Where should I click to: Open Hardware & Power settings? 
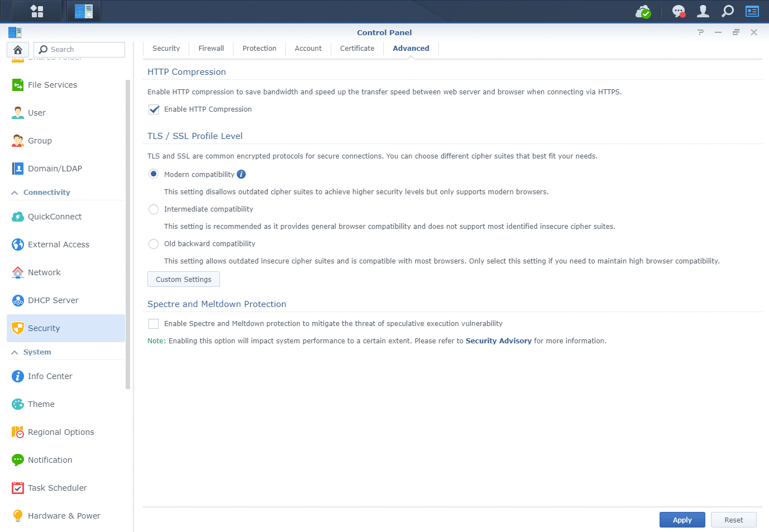66,516
